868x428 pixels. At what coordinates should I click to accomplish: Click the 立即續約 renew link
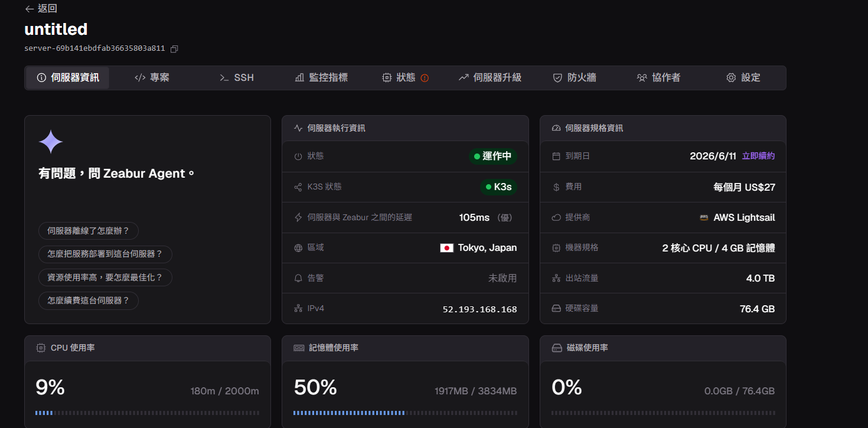coord(758,156)
